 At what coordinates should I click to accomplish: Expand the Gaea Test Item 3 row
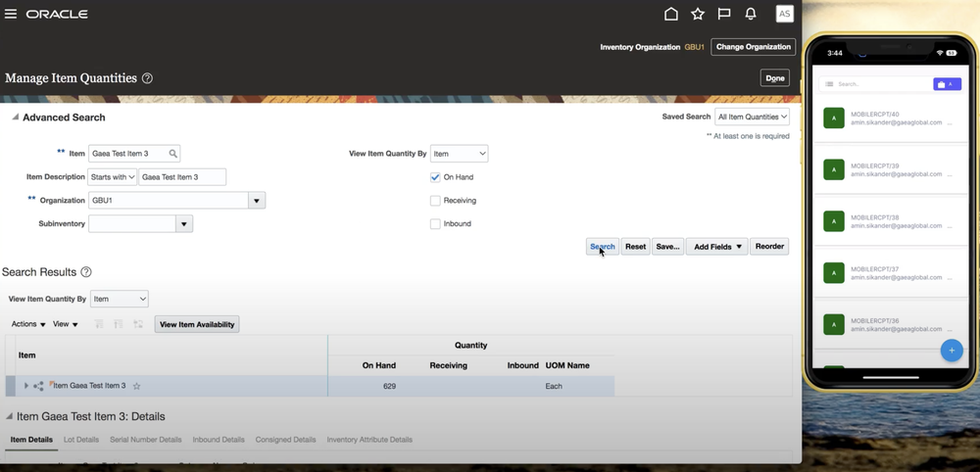click(26, 386)
